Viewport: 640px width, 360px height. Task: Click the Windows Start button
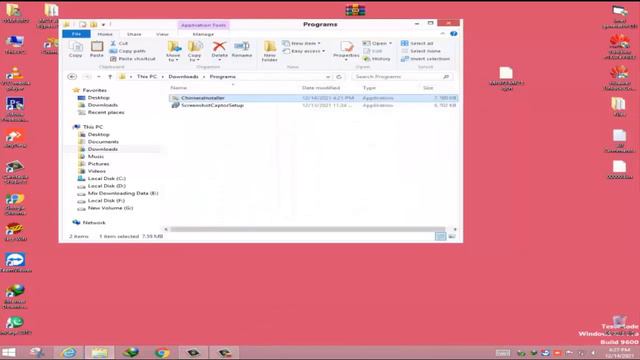[x=9, y=353]
